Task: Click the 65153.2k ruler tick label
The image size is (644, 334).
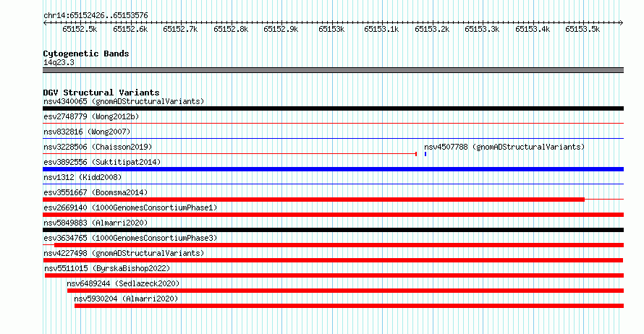Action: pos(432,30)
